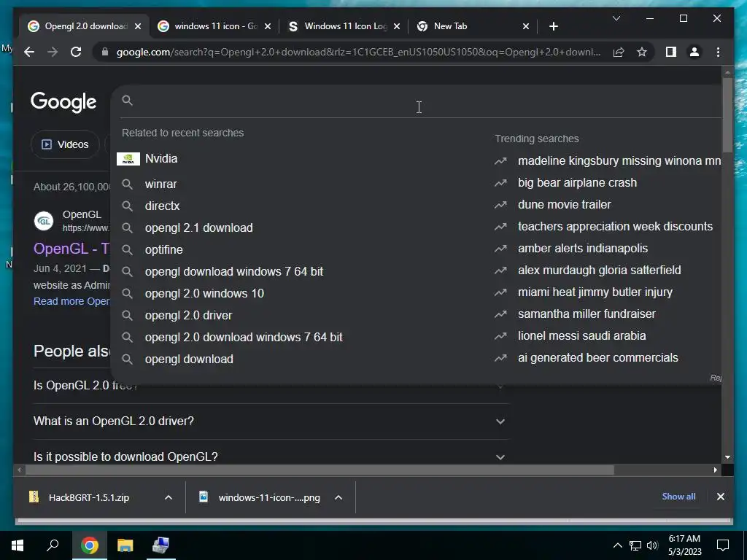View site information lock icon

[105, 52]
